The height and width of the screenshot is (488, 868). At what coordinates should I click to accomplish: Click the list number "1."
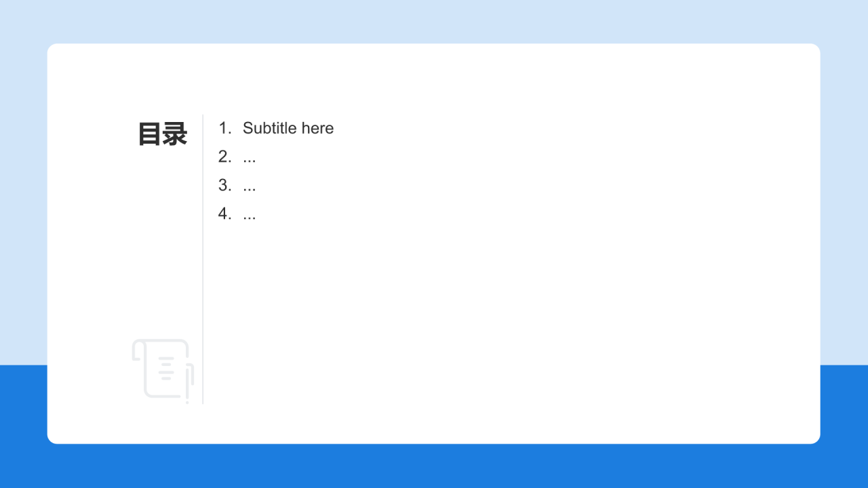coord(224,128)
